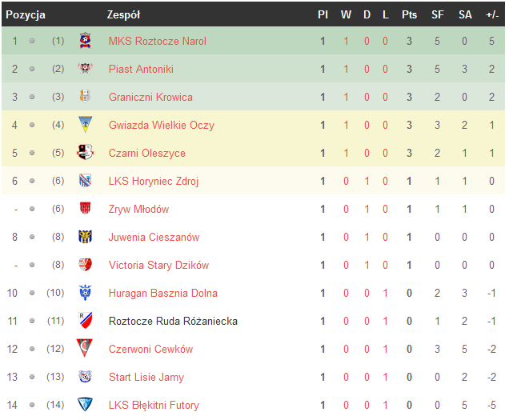
Task: Click the Piast Antoniki team logo
Action: pos(85,70)
